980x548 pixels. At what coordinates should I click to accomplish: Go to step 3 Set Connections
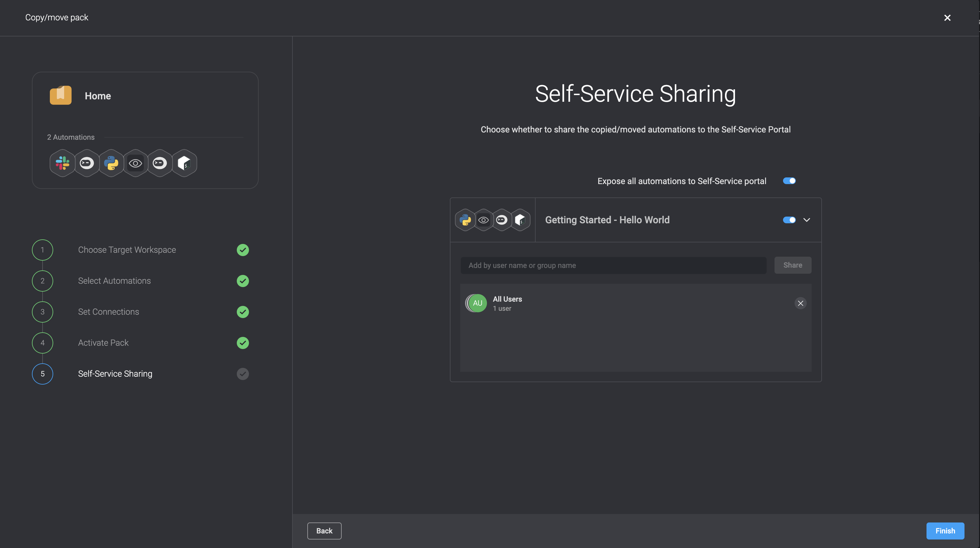point(109,312)
